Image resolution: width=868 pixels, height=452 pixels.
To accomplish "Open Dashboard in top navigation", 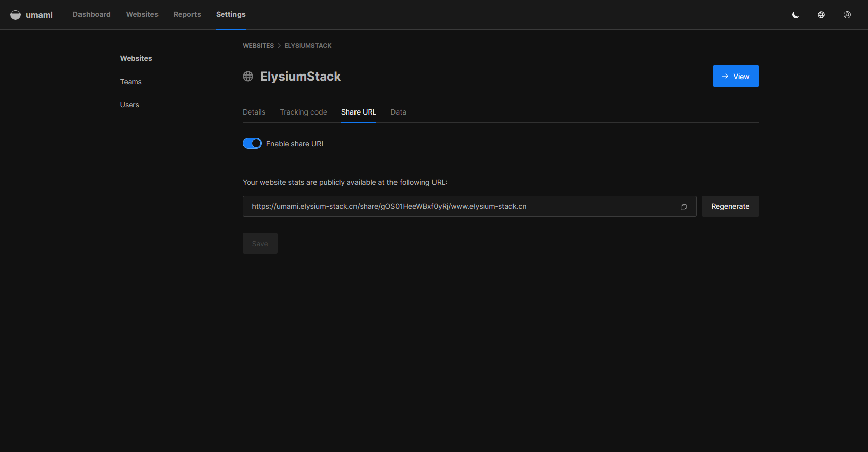I will pos(92,14).
